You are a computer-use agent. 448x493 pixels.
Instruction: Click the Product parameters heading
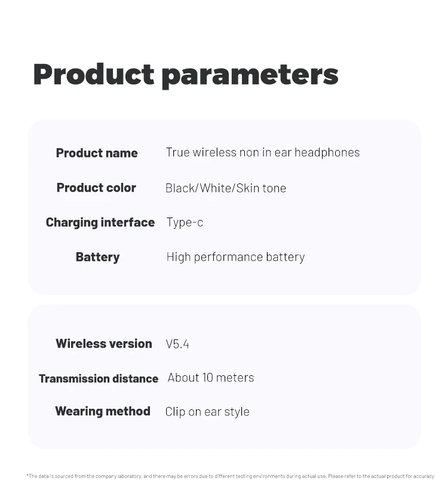pos(186,75)
